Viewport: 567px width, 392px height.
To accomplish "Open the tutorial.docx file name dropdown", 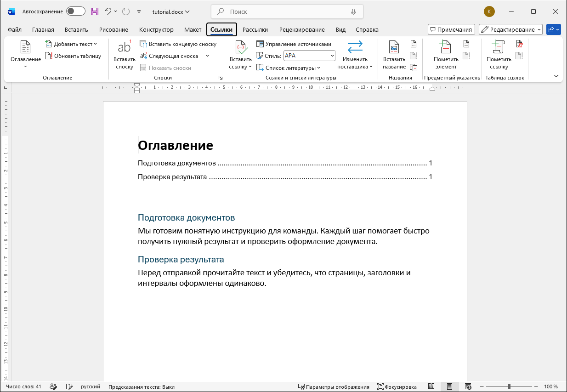I will pos(170,11).
